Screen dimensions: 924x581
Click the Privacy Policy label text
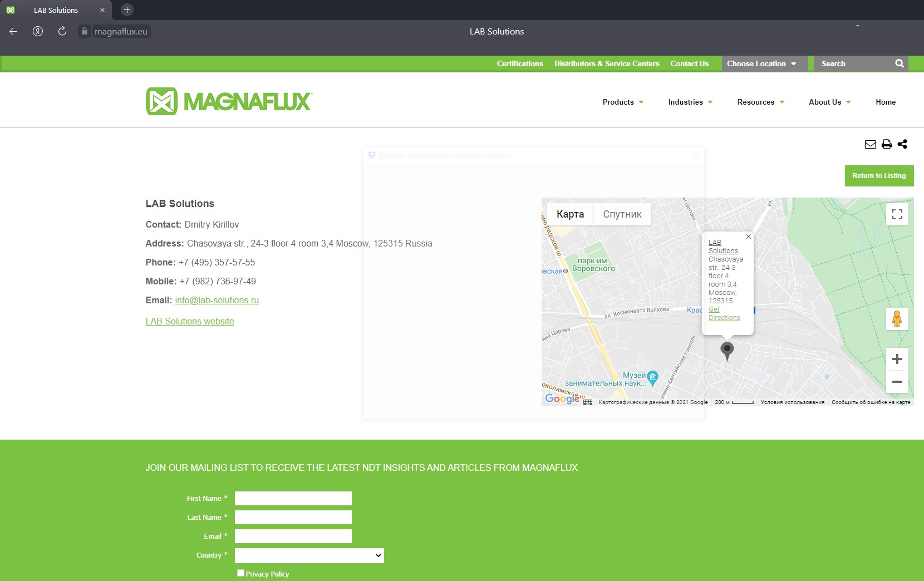click(x=267, y=574)
